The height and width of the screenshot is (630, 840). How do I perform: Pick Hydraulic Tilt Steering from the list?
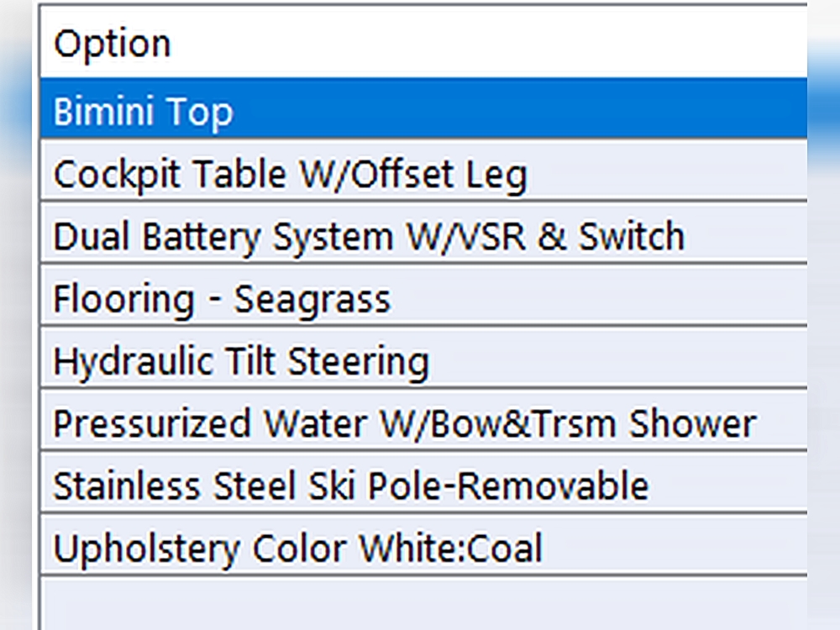point(241,361)
